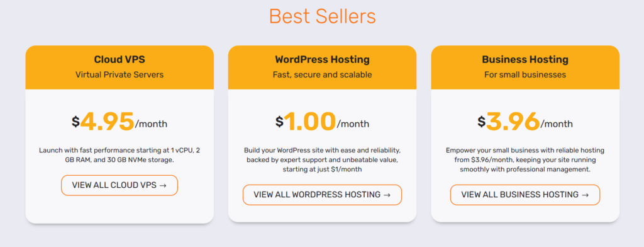This screenshot has height=247, width=644.
Task: Click the arrow in Business Hosting button
Action: click(x=586, y=195)
